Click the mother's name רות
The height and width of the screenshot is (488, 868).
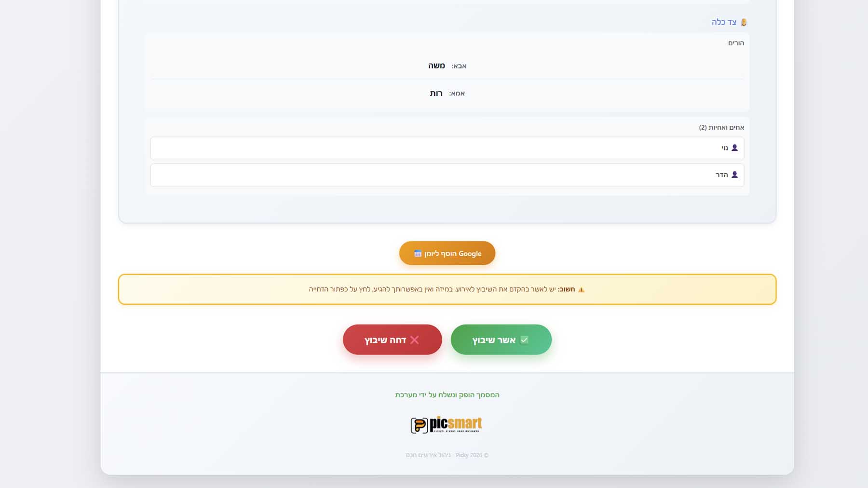click(436, 93)
